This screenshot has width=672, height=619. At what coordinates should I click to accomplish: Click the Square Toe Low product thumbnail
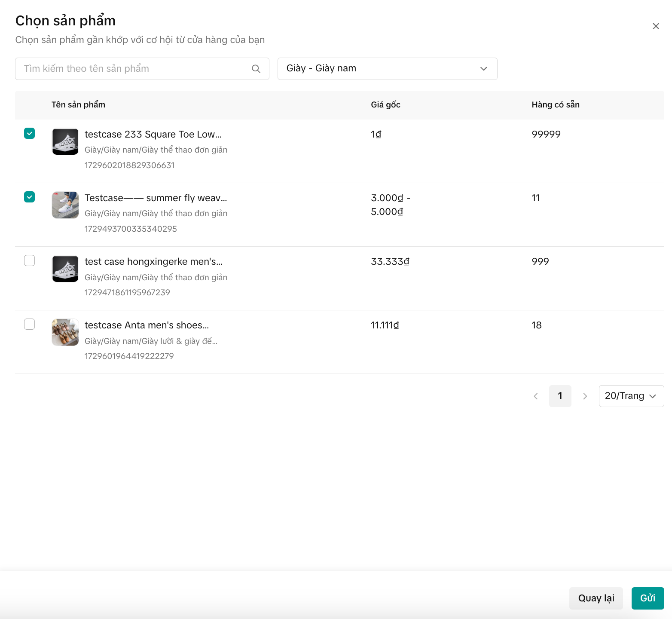click(x=65, y=141)
